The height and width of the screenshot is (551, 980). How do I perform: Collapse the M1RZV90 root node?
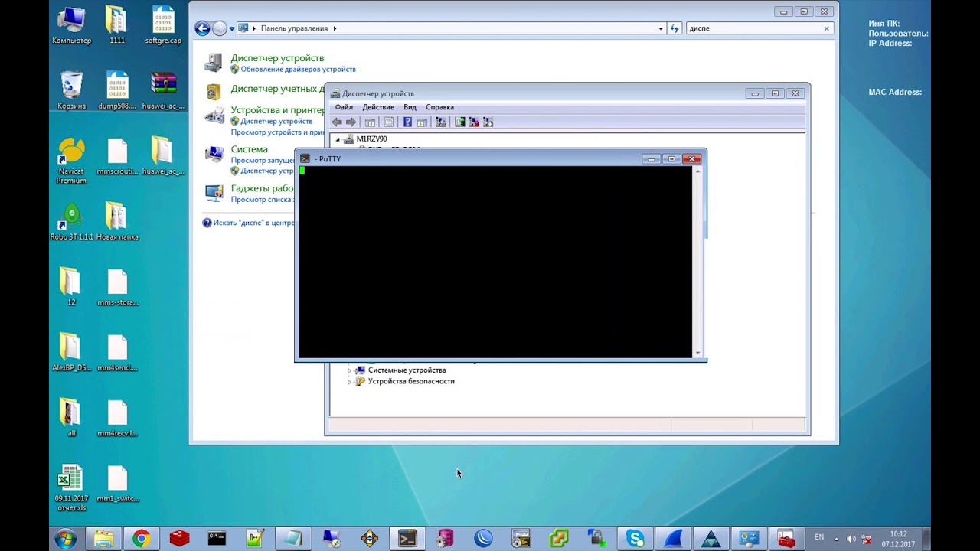338,139
